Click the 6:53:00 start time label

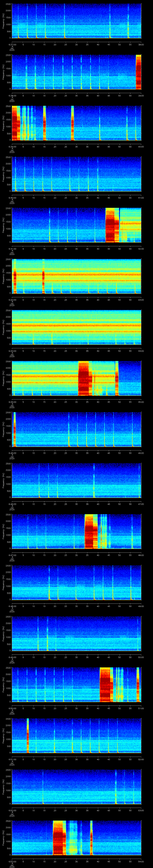[12, 861]
